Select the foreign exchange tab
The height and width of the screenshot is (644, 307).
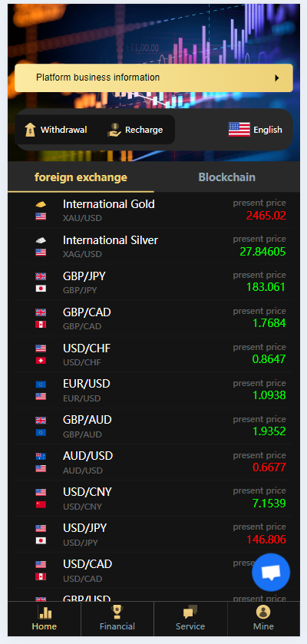tap(81, 177)
